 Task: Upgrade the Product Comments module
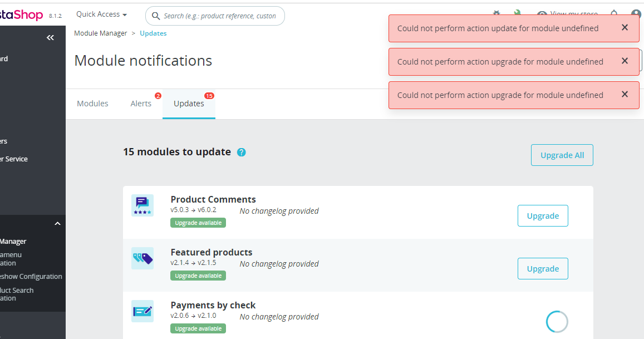[543, 216]
